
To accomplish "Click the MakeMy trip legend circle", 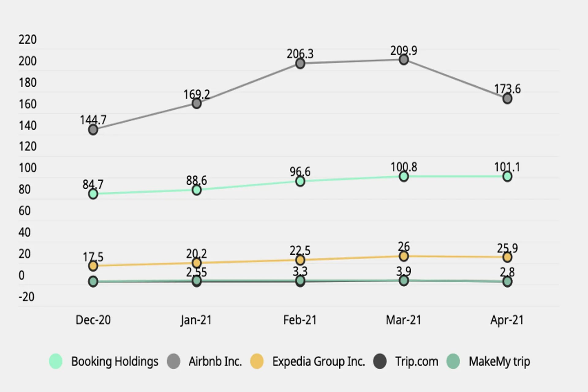I will tap(453, 361).
